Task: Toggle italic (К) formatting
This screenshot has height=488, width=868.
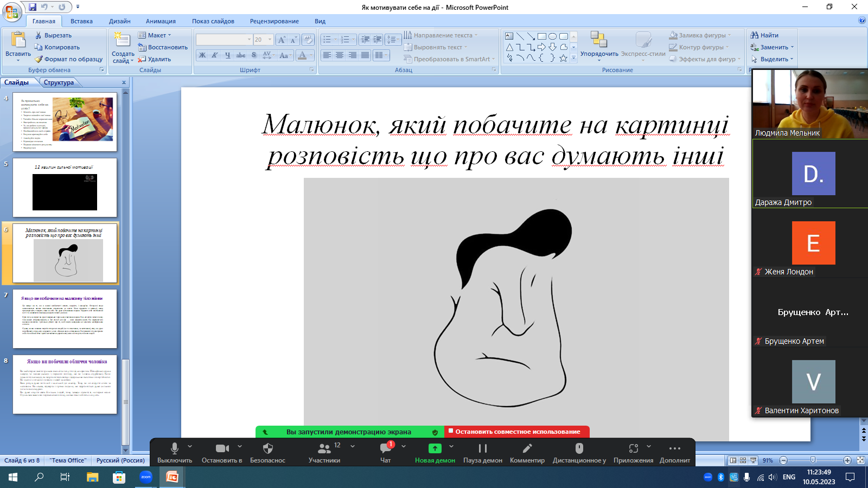Action: (215, 55)
